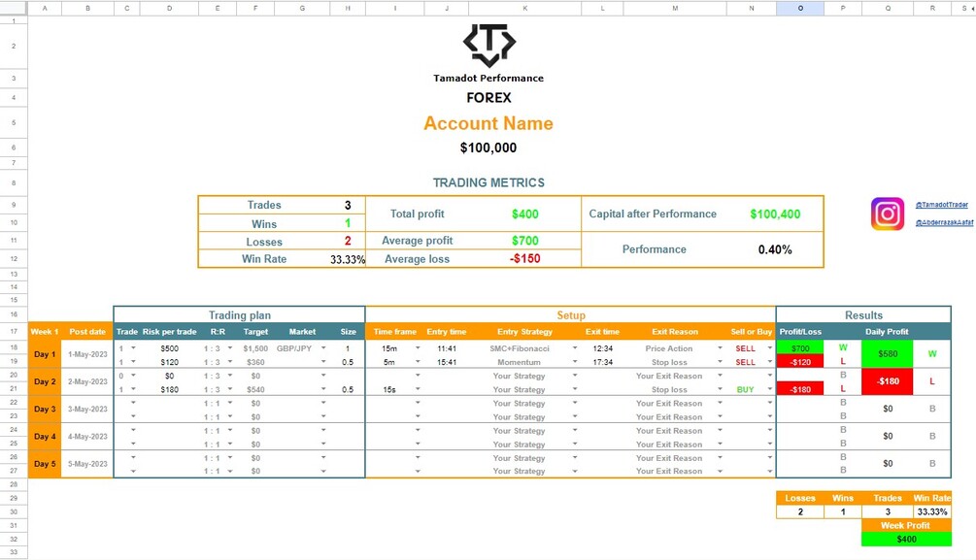Click the Exit Reason column header
Viewport: 976px width, 560px height.
click(x=675, y=332)
